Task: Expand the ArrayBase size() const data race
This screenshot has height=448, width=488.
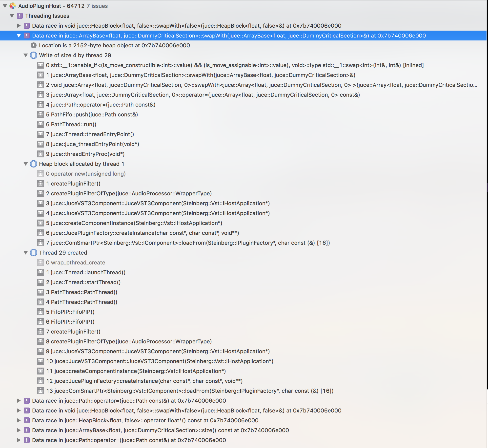Action: (19, 430)
